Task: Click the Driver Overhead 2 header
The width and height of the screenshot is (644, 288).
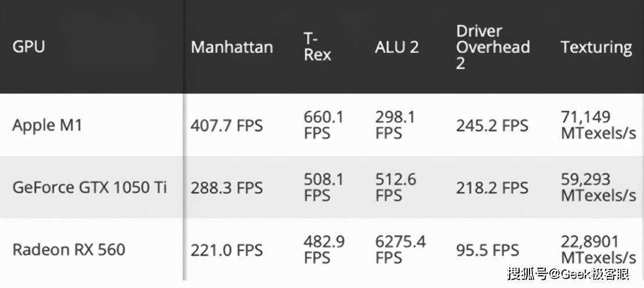Action: (x=493, y=47)
